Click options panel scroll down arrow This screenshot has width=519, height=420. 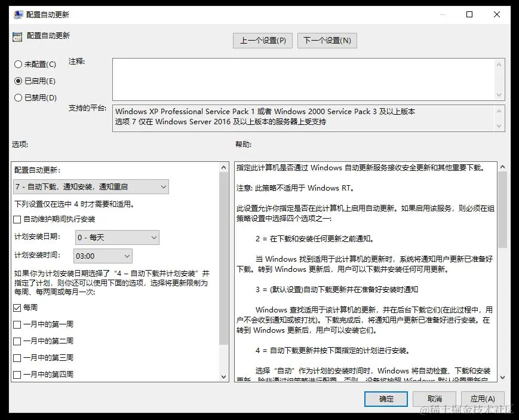(224, 376)
